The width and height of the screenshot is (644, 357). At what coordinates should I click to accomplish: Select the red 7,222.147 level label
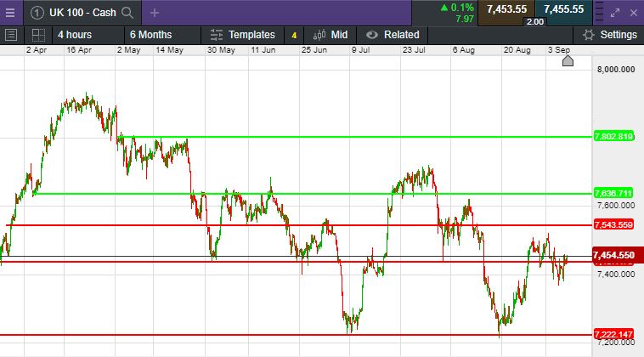pos(613,334)
